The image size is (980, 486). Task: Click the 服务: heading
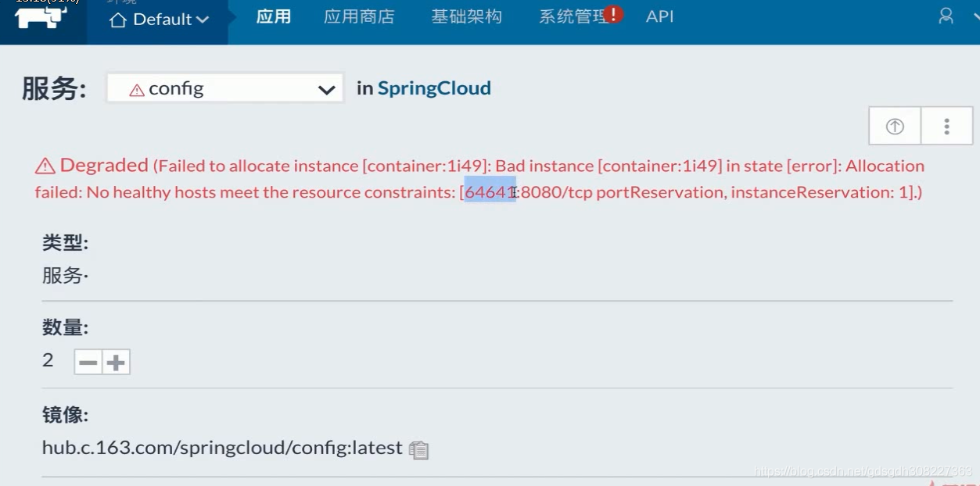(x=54, y=88)
